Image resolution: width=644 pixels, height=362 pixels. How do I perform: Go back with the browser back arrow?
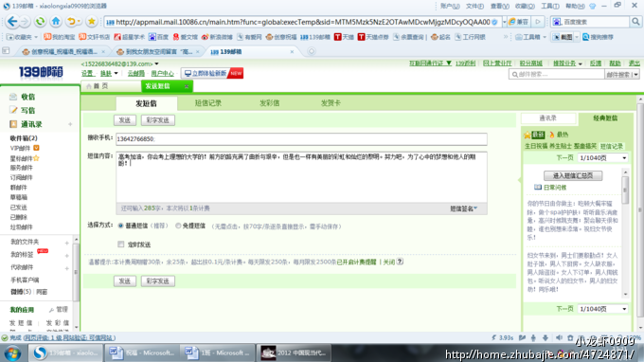click(x=12, y=22)
